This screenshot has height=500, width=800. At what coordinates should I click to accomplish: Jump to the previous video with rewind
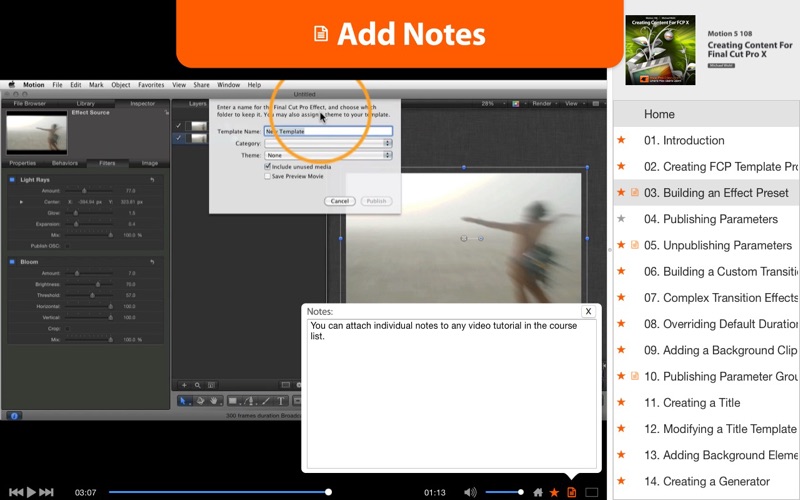(x=16, y=492)
